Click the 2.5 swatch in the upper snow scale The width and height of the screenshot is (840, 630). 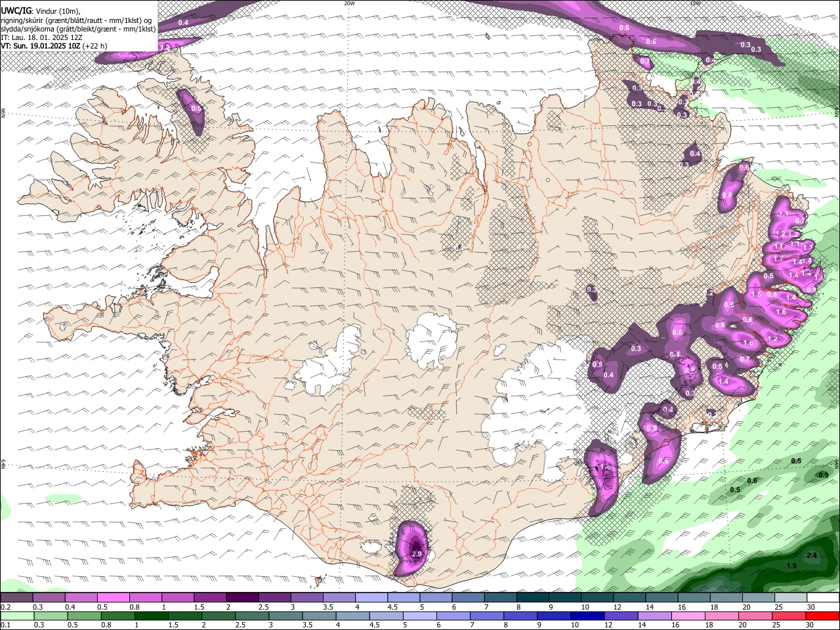274,598
